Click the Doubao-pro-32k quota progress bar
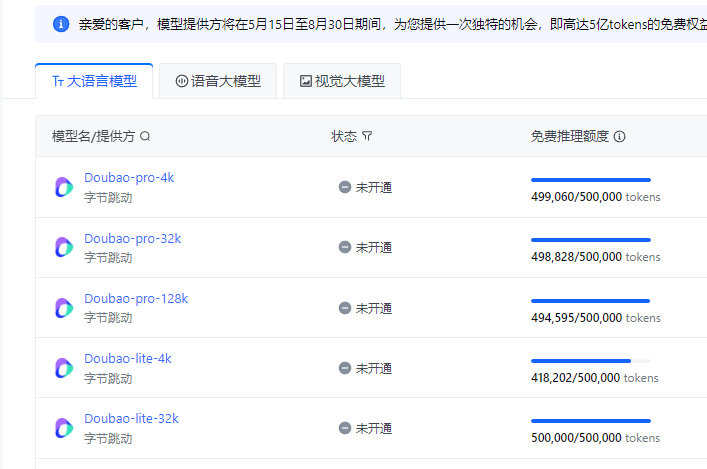 tap(591, 240)
